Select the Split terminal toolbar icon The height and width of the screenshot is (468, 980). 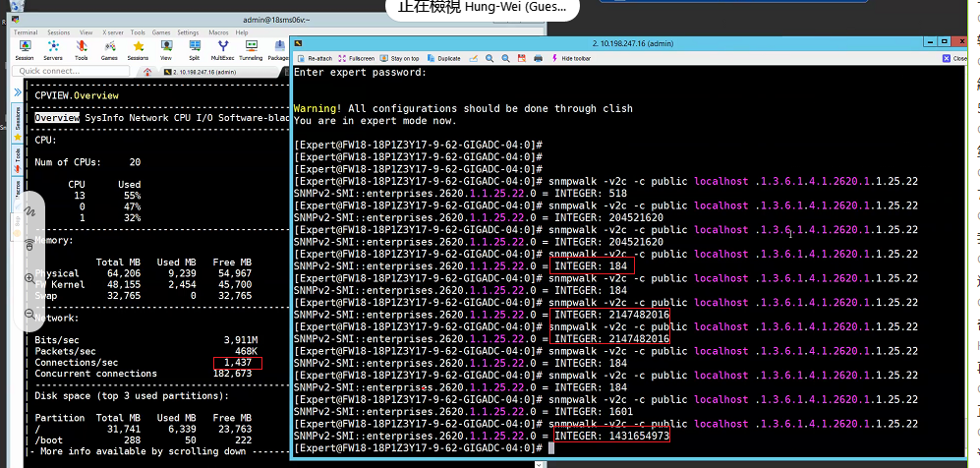(195, 50)
